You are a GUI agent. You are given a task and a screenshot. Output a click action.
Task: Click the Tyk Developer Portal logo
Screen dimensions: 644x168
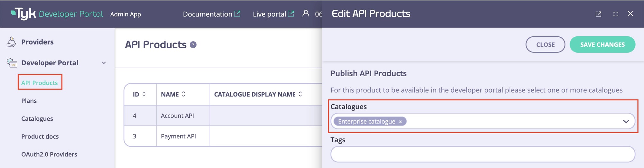57,14
